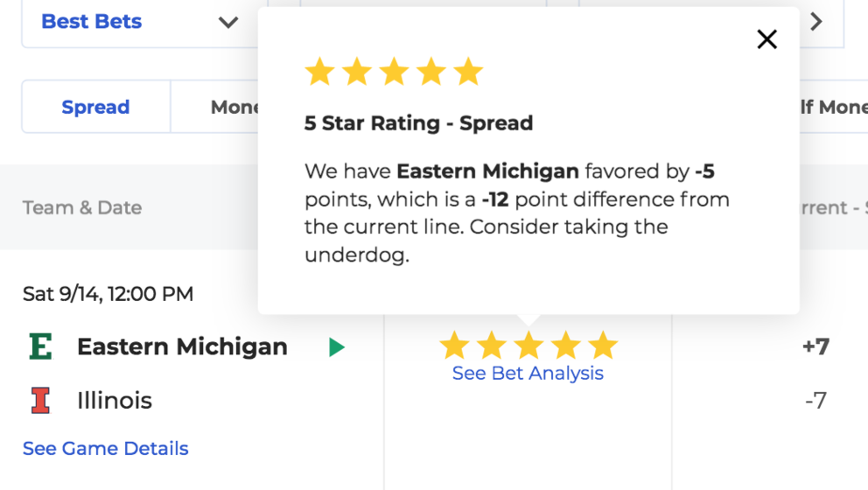
Task: Click the middle star in the popup rating
Action: tap(394, 72)
